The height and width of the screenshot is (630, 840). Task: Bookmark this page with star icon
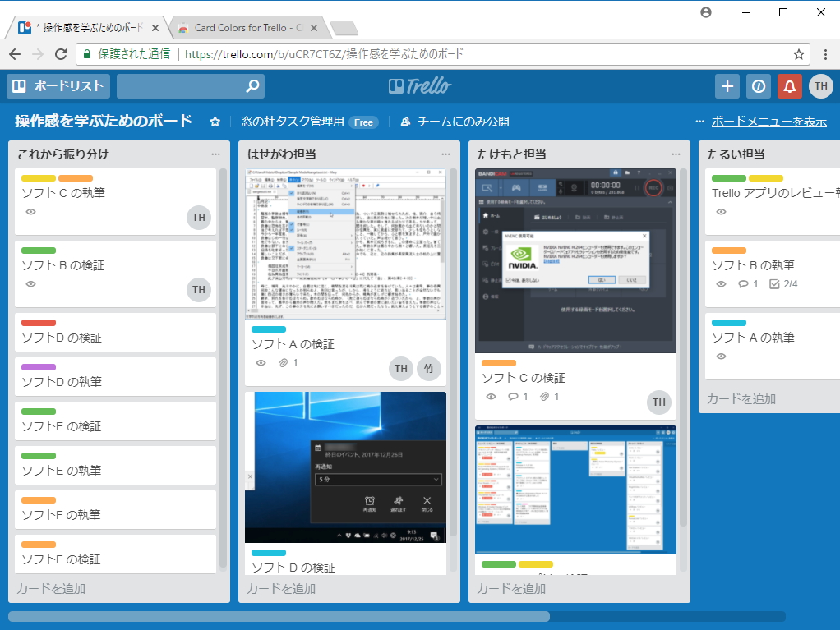[799, 54]
